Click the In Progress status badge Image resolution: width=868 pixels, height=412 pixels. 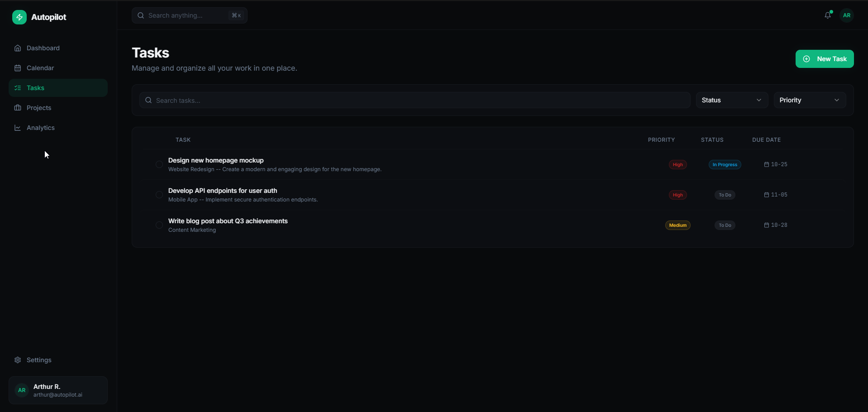[x=725, y=165]
